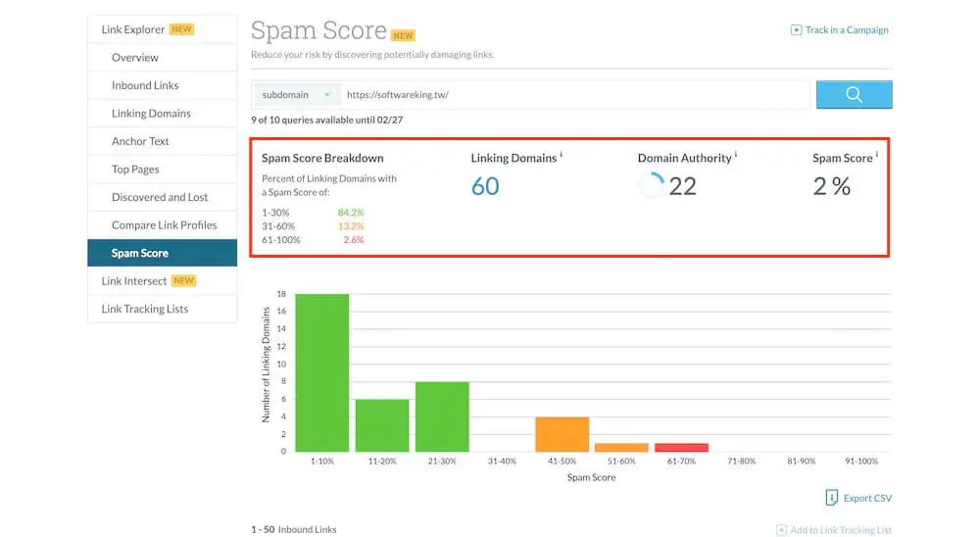Click the 13.2% orange percentage value
Image resolution: width=980 pixels, height=537 pixels.
351,226
